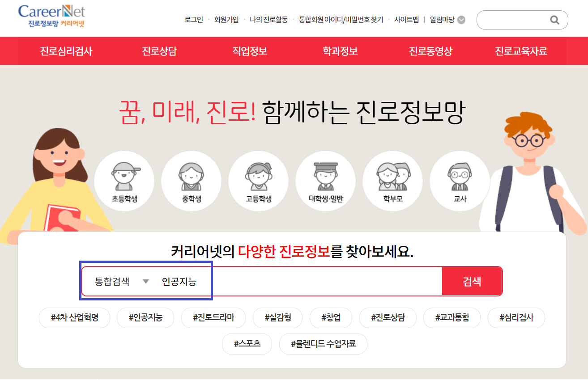Click the #인공지능 hashtag
The height and width of the screenshot is (380, 588).
pyautogui.click(x=145, y=317)
